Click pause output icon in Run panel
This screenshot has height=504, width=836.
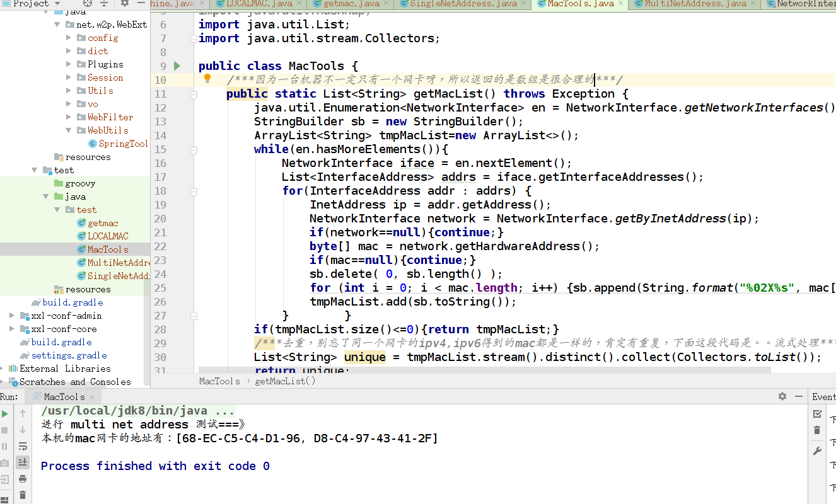pos(5,446)
